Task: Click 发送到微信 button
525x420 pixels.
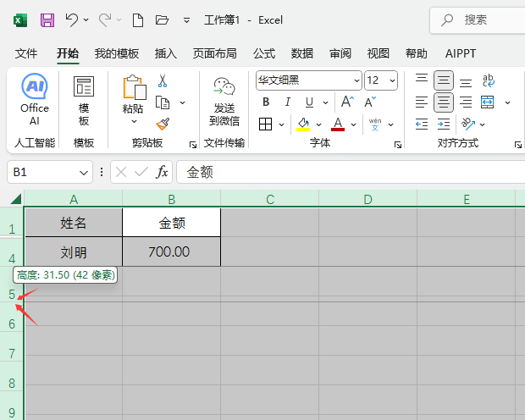Action: click(x=224, y=102)
